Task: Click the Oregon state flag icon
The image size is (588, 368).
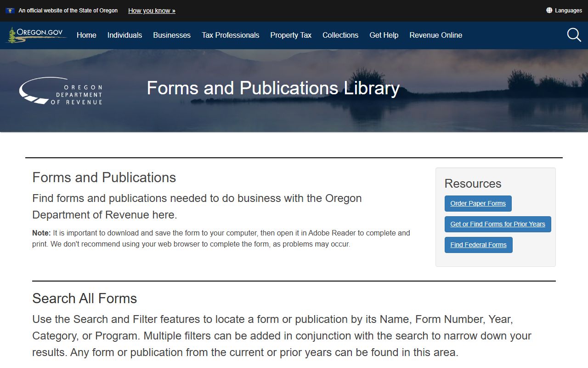Action: click(x=10, y=11)
